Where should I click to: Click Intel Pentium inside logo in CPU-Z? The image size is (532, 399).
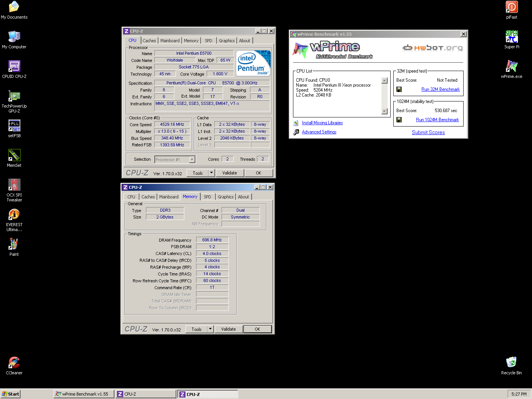pyautogui.click(x=253, y=63)
